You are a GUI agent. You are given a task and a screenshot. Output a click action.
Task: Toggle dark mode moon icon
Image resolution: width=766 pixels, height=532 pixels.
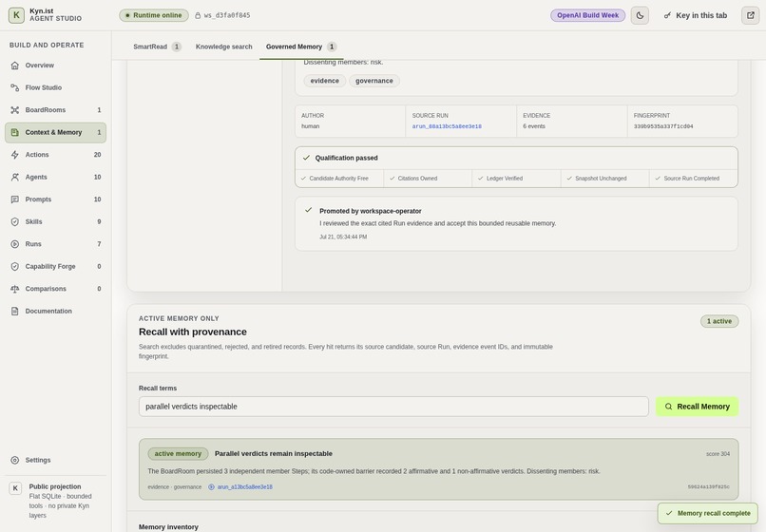click(x=640, y=15)
